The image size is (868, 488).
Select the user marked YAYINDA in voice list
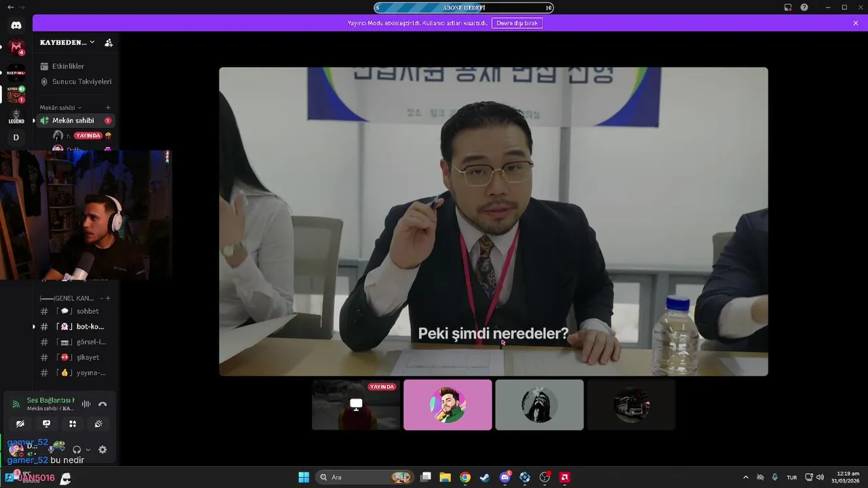81,136
